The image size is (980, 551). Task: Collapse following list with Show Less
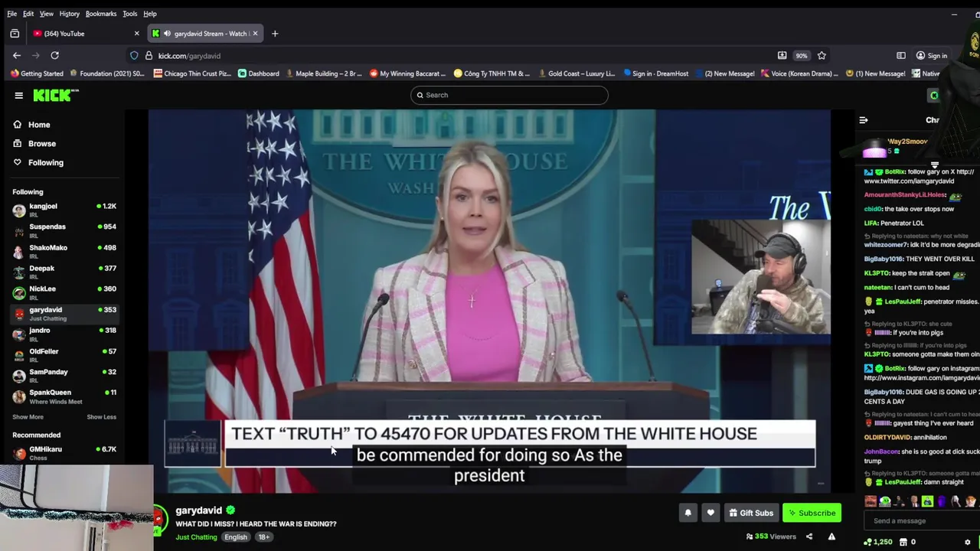[101, 417]
